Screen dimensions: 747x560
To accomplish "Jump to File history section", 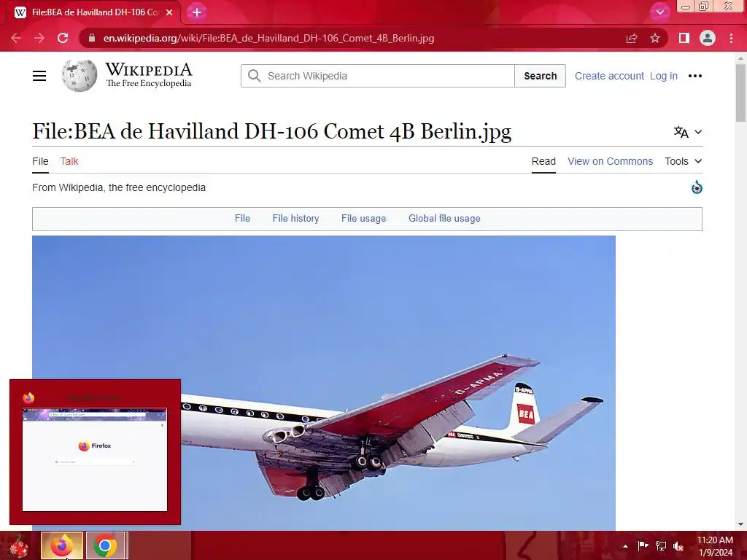I will pyautogui.click(x=295, y=219).
